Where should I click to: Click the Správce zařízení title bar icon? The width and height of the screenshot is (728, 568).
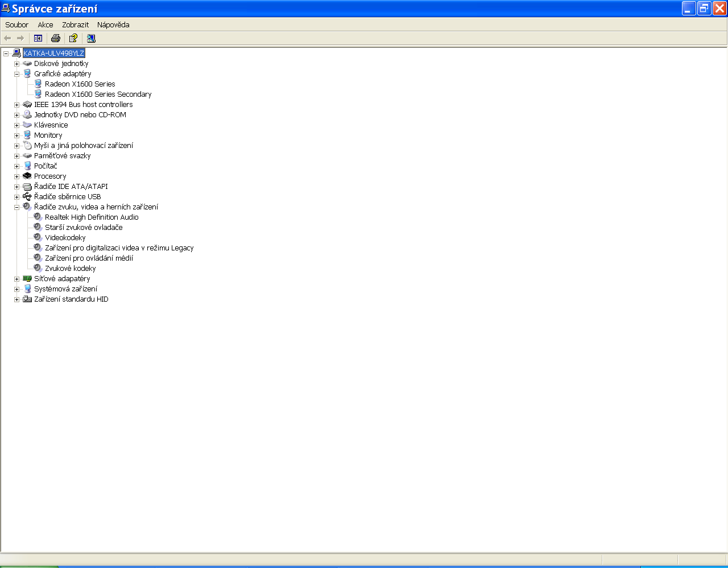point(6,8)
